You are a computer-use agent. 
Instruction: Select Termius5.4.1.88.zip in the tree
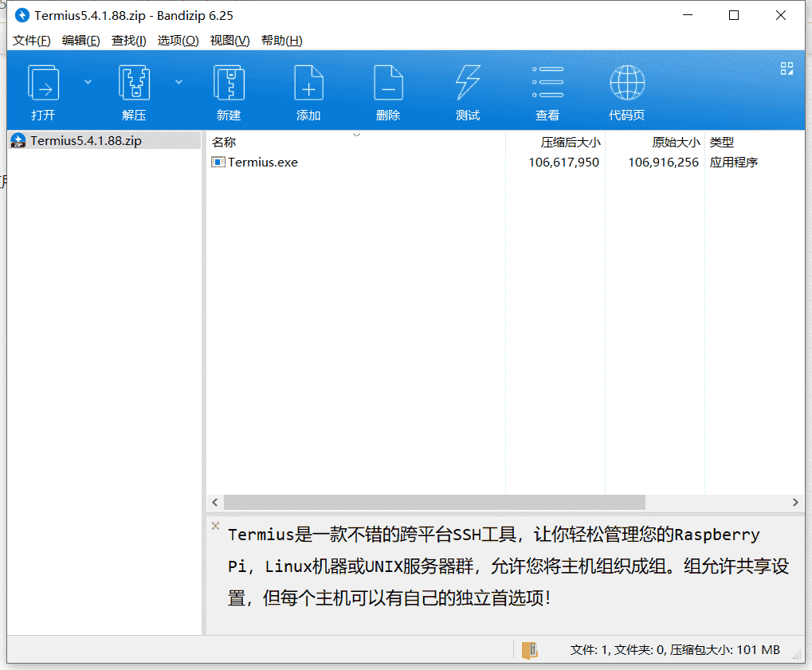pos(86,140)
